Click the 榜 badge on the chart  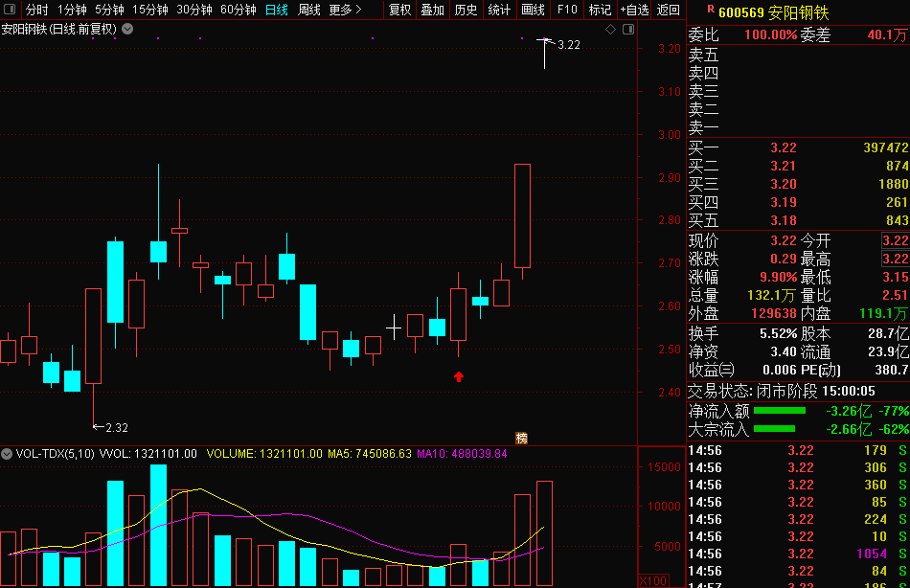[x=522, y=438]
